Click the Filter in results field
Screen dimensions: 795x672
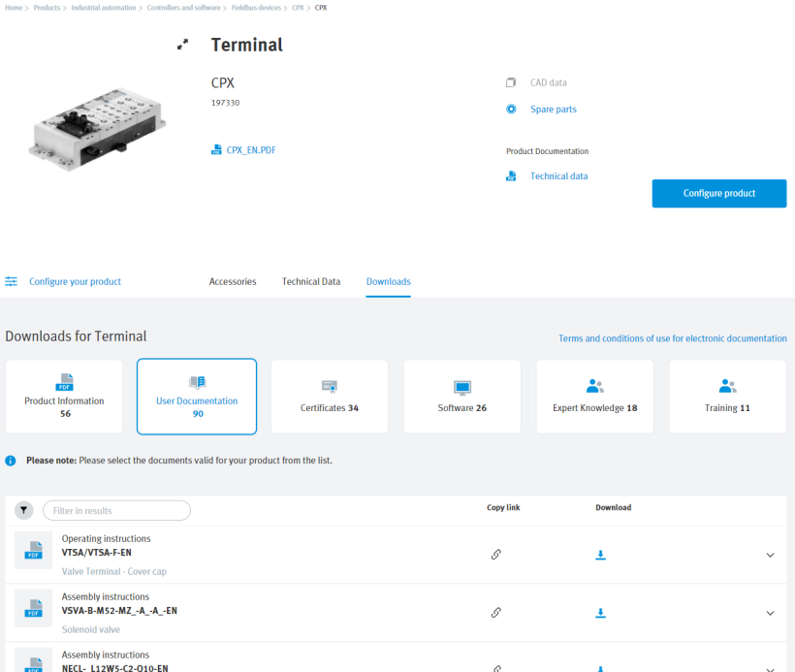[x=116, y=511]
